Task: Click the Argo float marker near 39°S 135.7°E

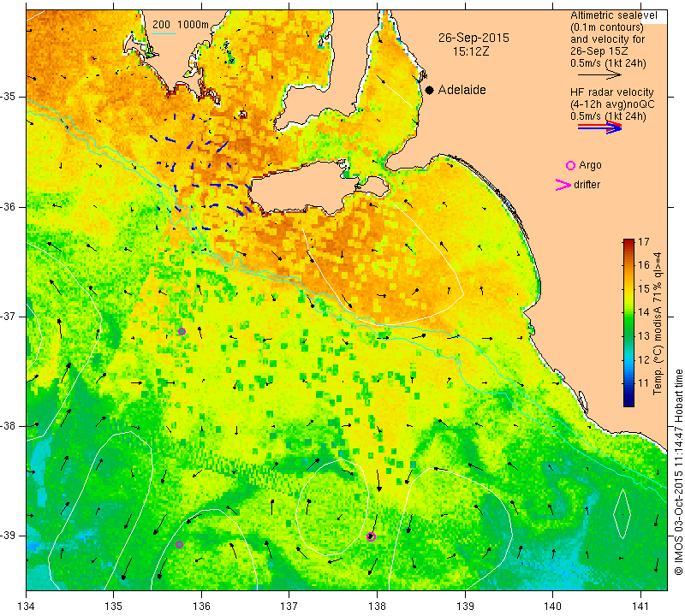Action: pos(179,544)
